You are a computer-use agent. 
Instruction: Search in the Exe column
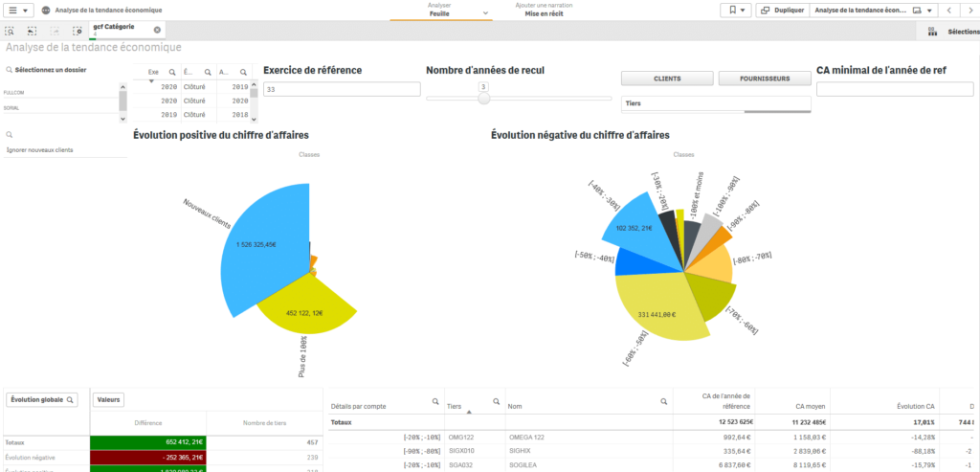click(172, 72)
